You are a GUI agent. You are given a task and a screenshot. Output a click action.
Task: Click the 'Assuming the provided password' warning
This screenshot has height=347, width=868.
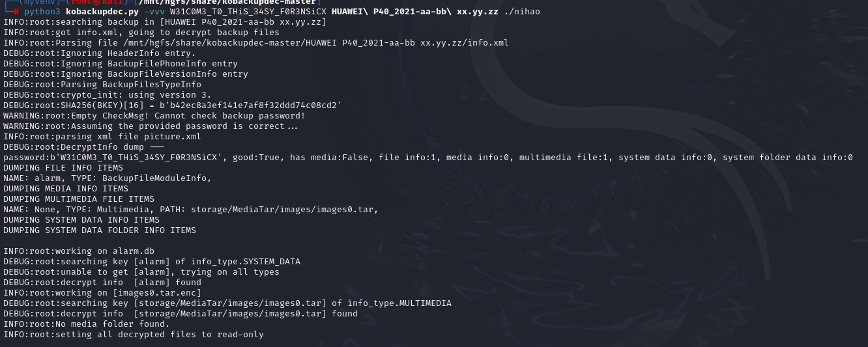coord(151,126)
